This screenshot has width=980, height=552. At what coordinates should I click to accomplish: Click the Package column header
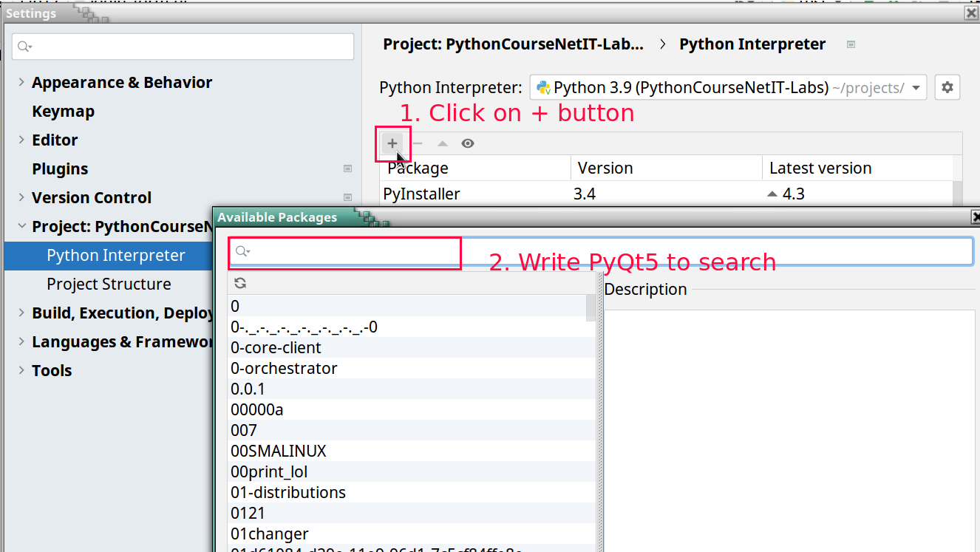474,168
